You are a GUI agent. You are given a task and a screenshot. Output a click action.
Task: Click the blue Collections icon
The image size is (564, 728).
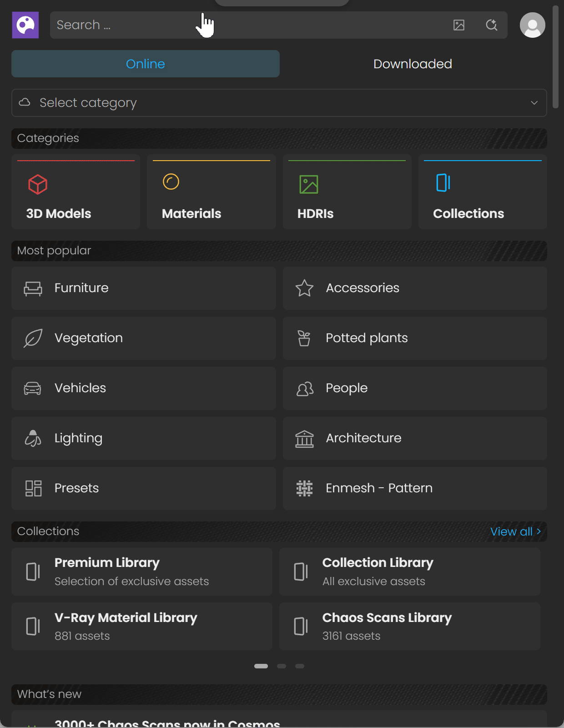coord(443,182)
